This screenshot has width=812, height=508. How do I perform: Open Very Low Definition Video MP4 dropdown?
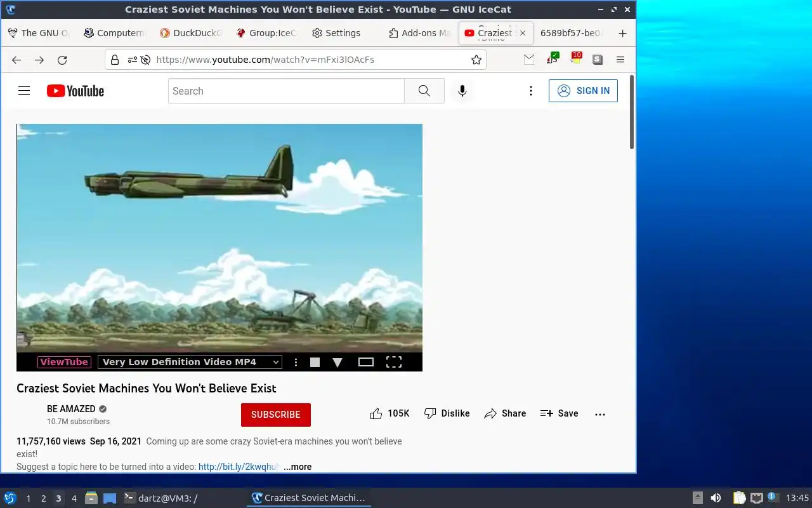pyautogui.click(x=190, y=362)
